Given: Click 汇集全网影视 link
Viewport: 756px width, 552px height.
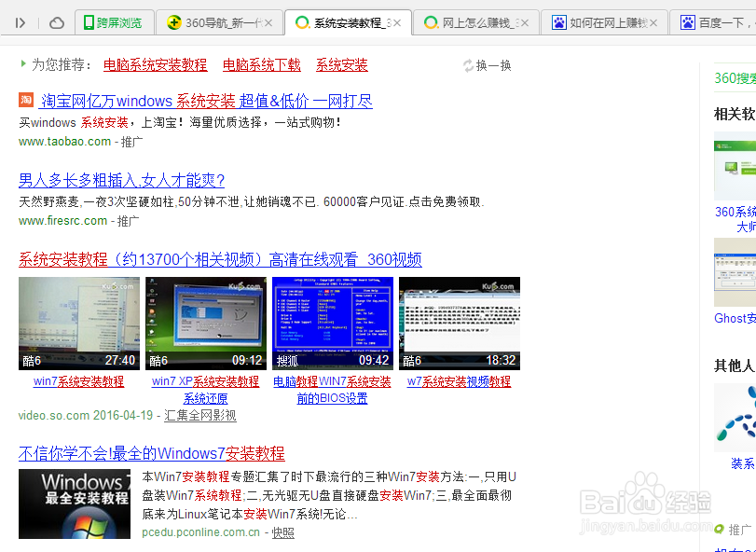Looking at the screenshot, I should pos(200,416).
